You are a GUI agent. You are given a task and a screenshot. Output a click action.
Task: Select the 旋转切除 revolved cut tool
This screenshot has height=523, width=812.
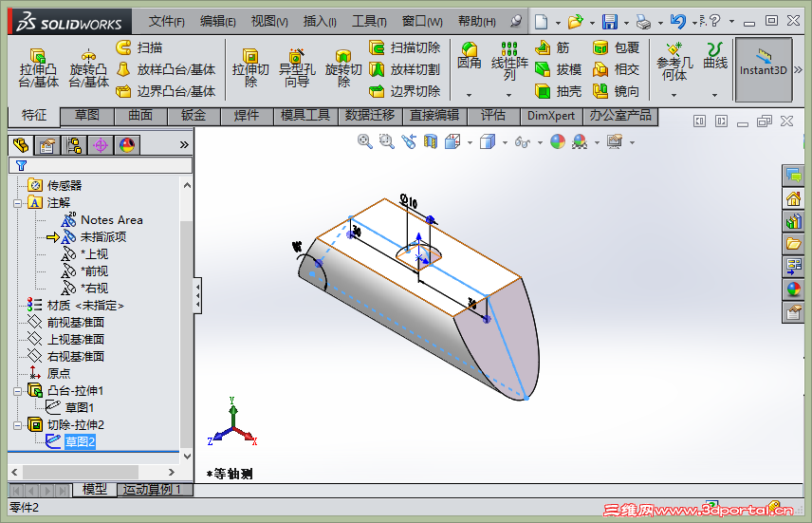343,68
